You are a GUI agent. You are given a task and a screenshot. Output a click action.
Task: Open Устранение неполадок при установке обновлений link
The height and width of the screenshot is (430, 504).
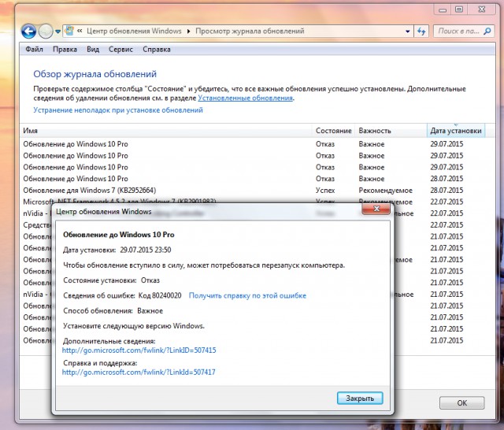coord(118,110)
